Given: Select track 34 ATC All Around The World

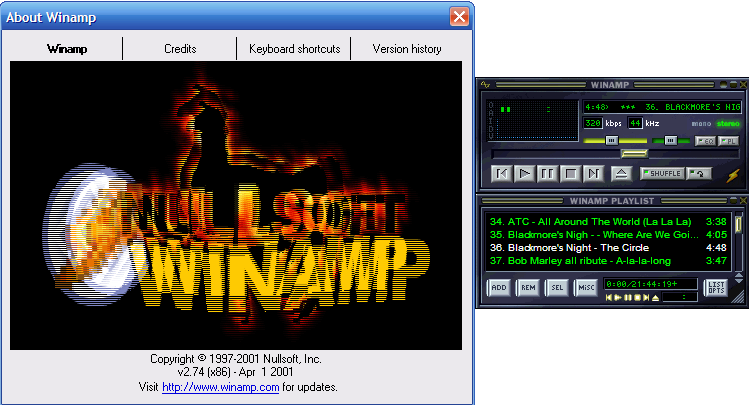Looking at the screenshot, I should (608, 222).
